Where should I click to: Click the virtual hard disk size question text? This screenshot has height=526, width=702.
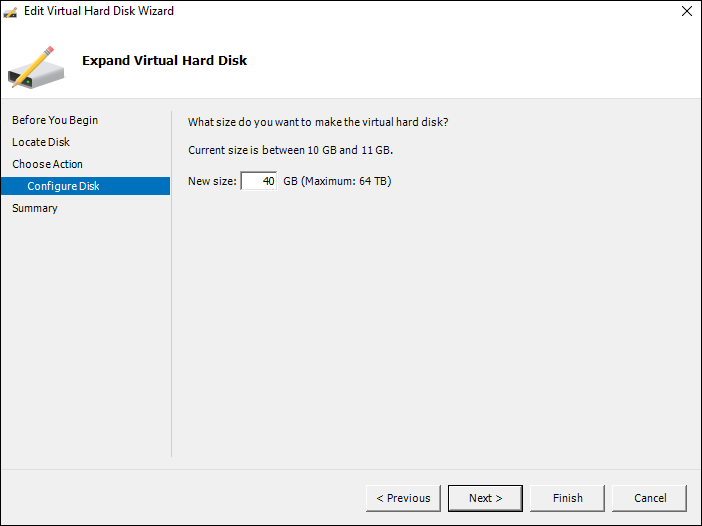(x=318, y=122)
